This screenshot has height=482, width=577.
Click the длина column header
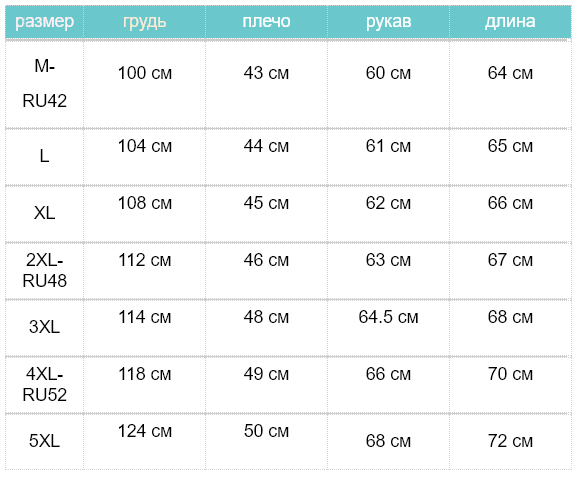tap(510, 21)
